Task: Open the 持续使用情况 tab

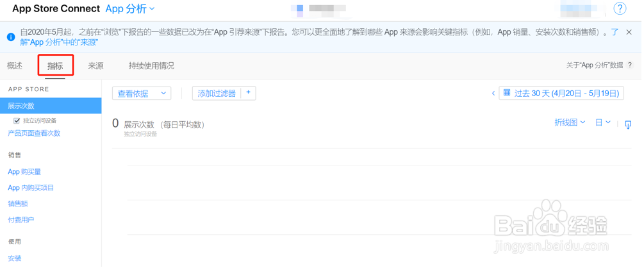Action: (x=152, y=66)
